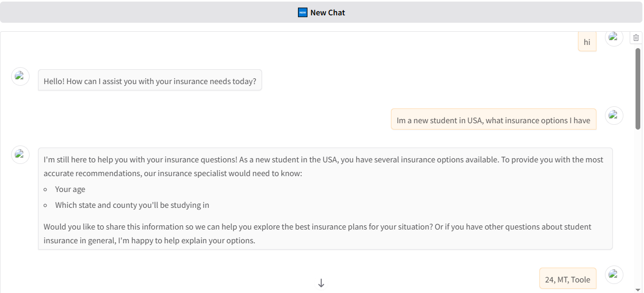This screenshot has width=644, height=293.
Task: Click the scrollbar down arrow at bottom right
Action: pos(638,289)
